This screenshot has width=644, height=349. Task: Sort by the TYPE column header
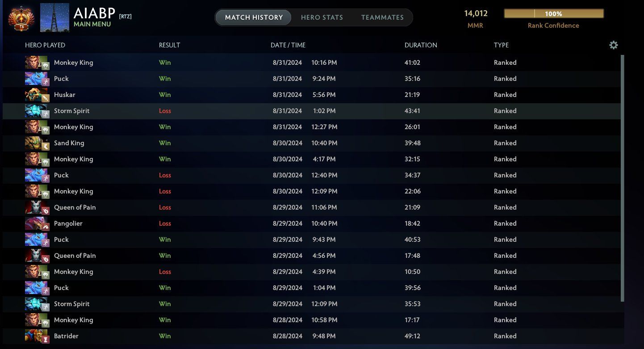[501, 45]
